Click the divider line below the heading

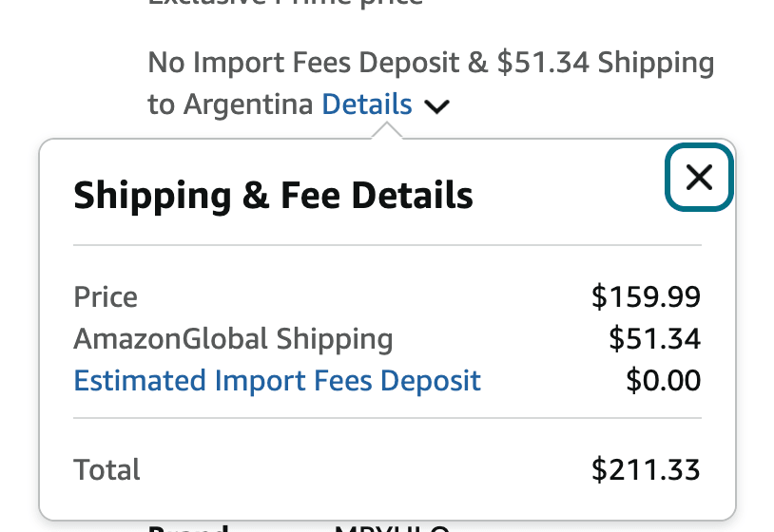387,245
